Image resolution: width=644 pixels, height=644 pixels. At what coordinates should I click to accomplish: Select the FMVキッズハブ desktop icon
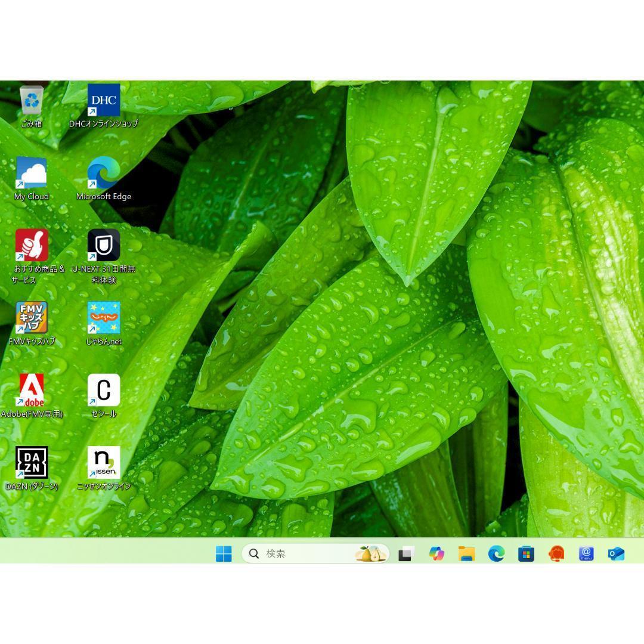[x=32, y=318]
